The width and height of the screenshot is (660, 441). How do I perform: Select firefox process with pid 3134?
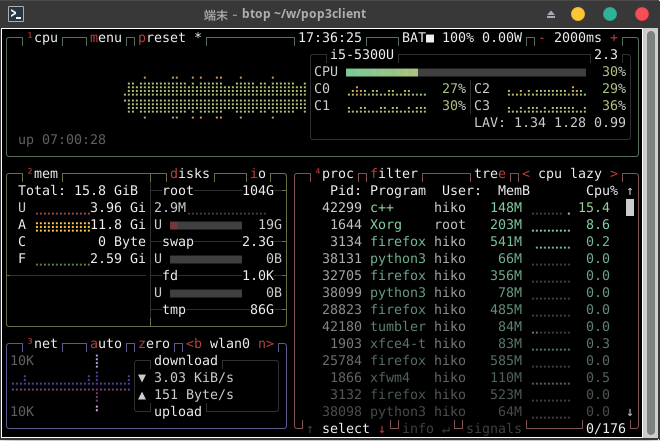pyautogui.click(x=466, y=242)
